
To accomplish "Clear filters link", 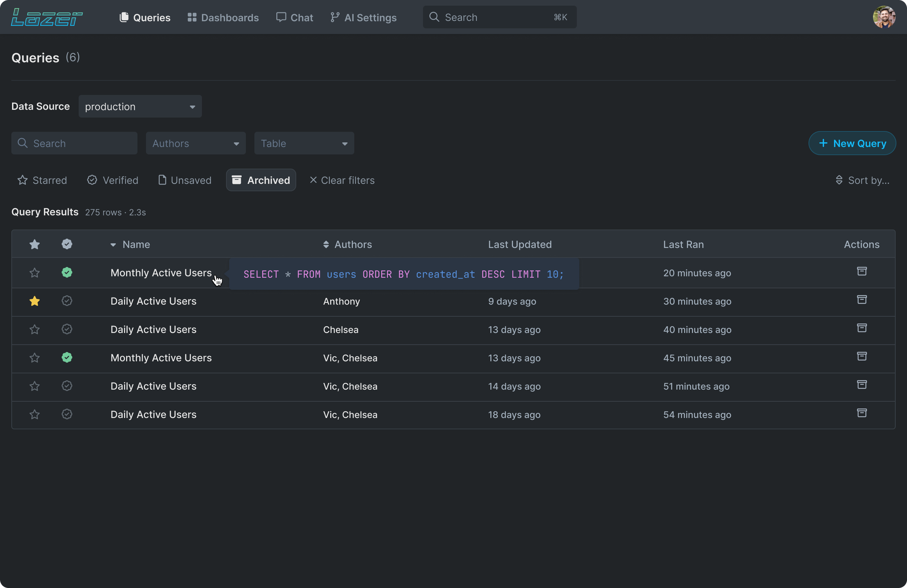I will pyautogui.click(x=342, y=180).
